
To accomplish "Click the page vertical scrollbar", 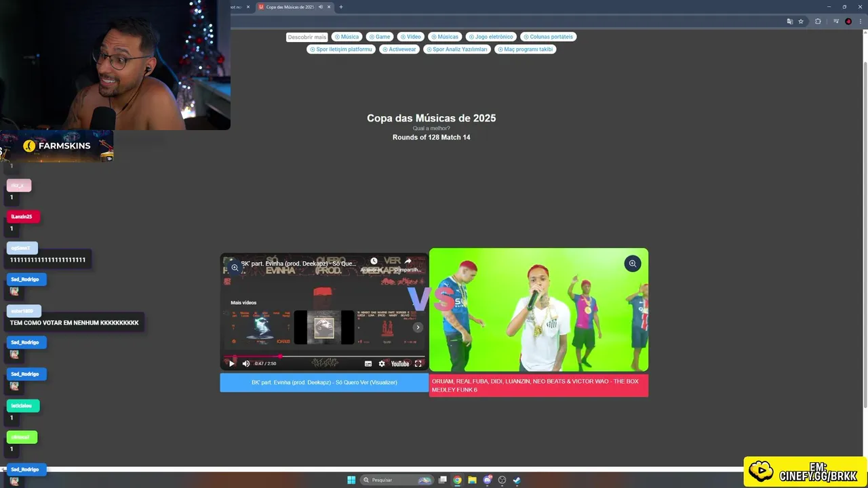I will (x=865, y=235).
